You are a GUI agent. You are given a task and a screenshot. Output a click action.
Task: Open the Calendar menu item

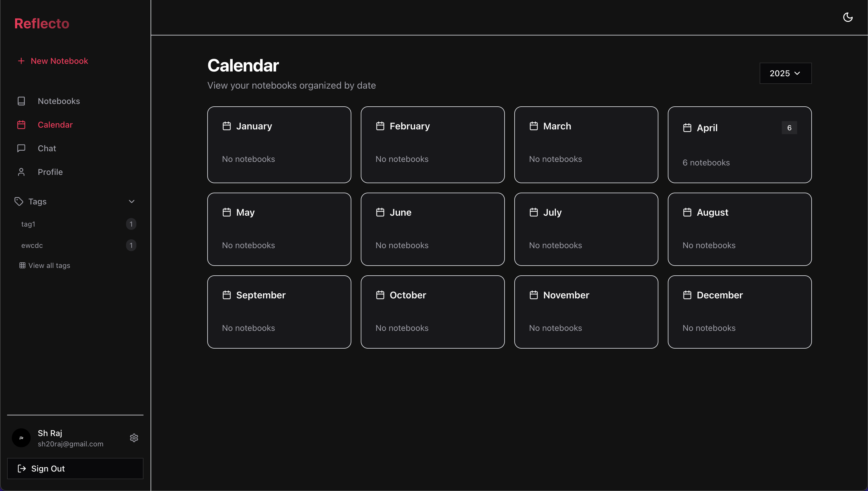click(55, 125)
